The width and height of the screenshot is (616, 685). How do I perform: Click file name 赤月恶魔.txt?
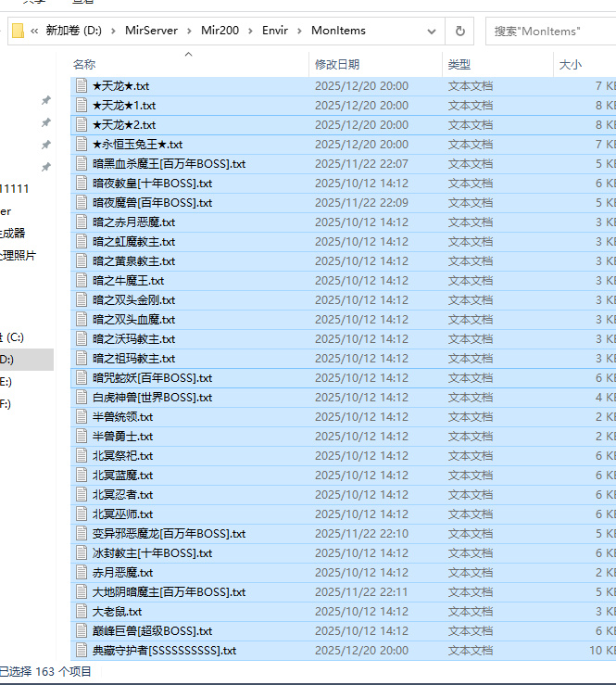point(122,572)
